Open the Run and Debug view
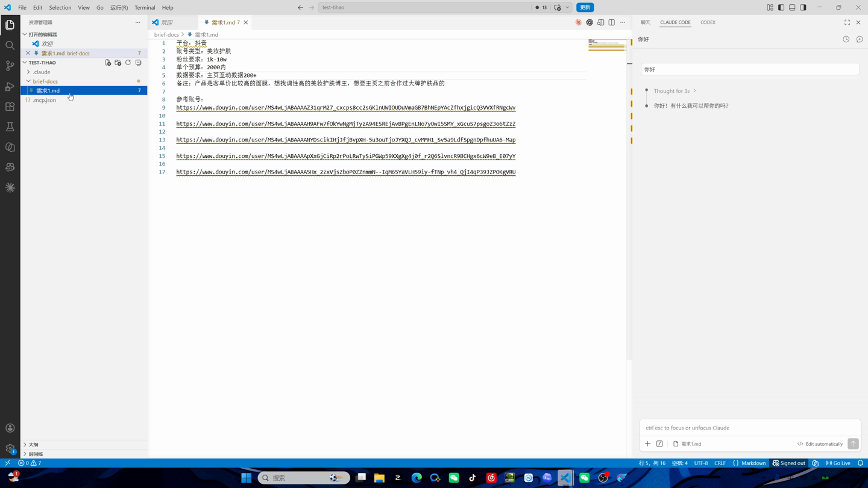Screen dimensions: 868x488 [10, 86]
